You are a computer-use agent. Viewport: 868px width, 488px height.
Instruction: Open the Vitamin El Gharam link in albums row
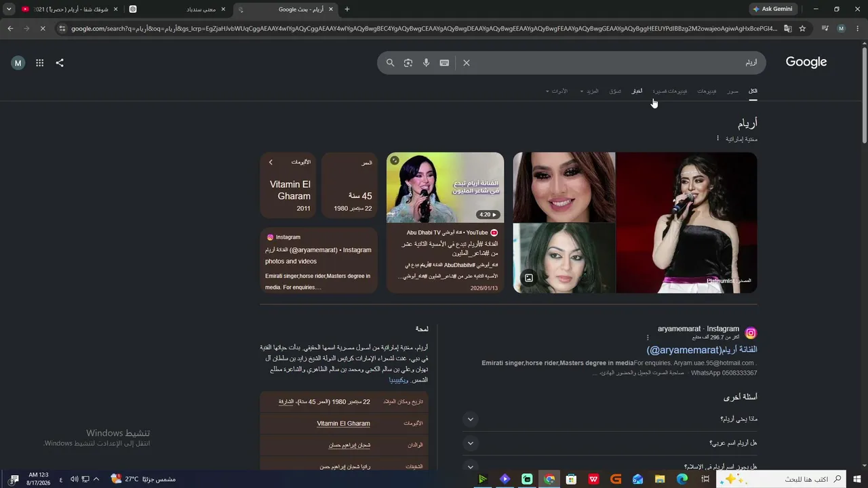[x=343, y=424]
